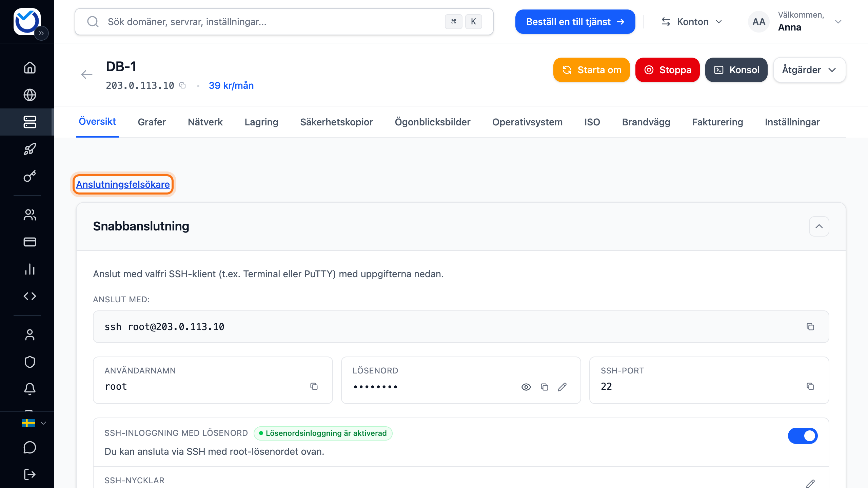Screen dimensions: 868x488
Task: Open the shield security sidebar icon
Action: click(x=30, y=362)
